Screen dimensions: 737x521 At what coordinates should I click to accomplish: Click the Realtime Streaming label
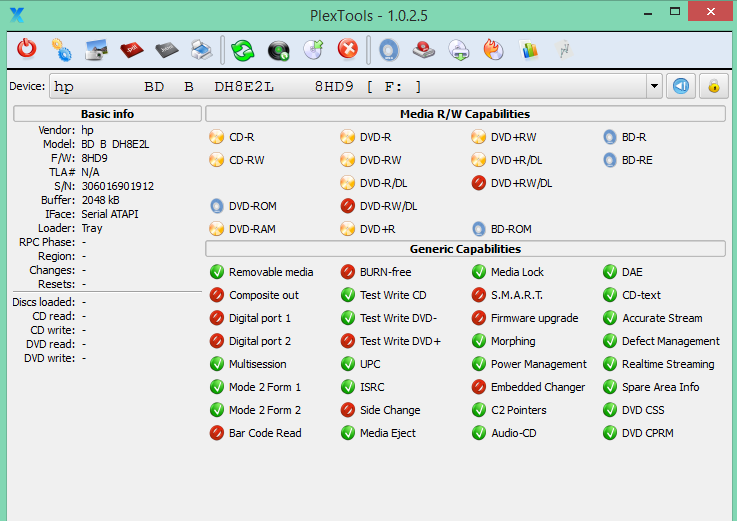coord(668,364)
